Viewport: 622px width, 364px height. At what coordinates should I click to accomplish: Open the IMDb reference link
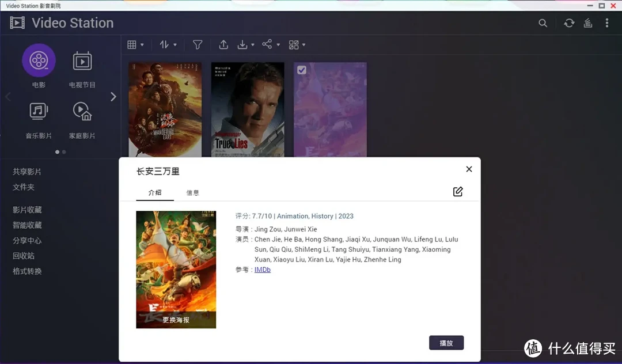tap(263, 270)
